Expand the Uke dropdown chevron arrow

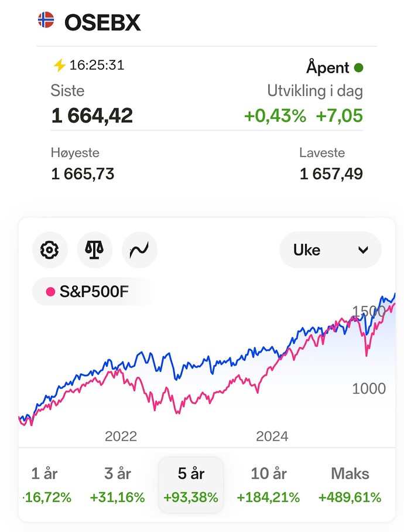(363, 250)
